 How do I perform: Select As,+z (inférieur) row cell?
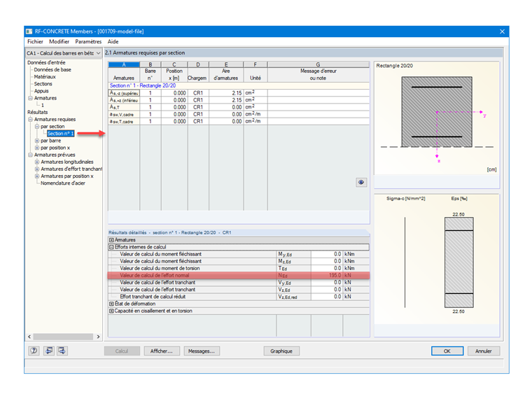(x=124, y=100)
